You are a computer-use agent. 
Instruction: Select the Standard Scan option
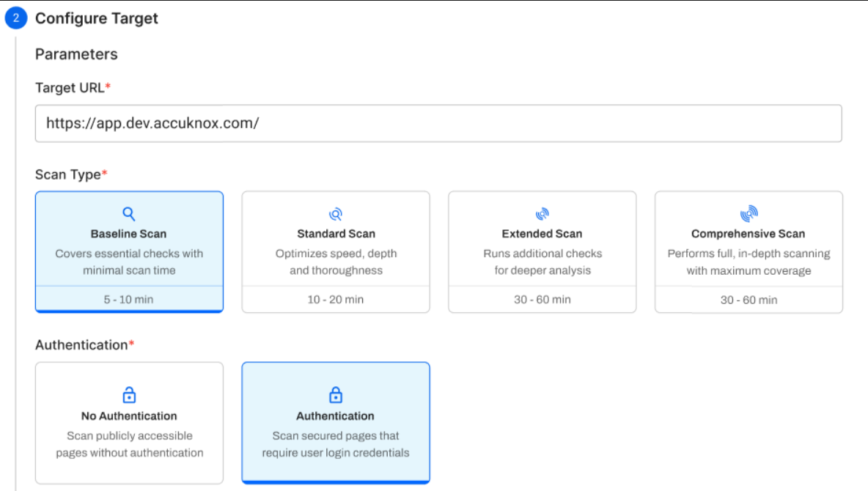pos(335,249)
